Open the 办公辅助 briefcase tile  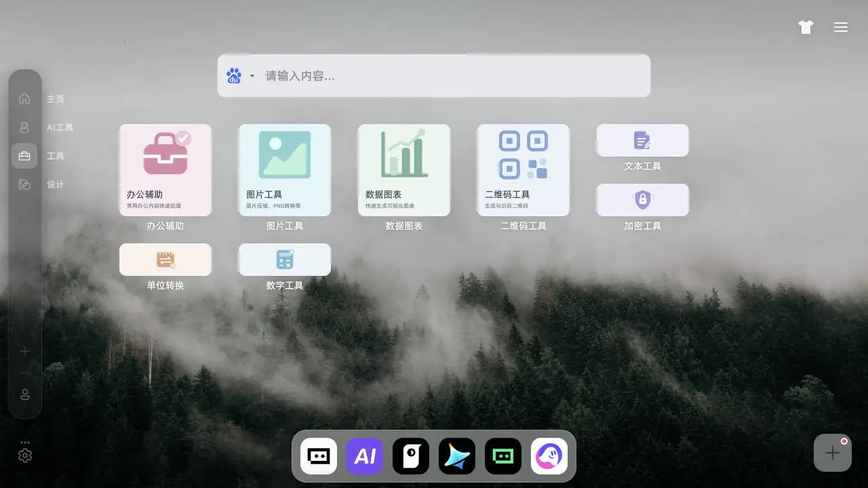(165, 170)
